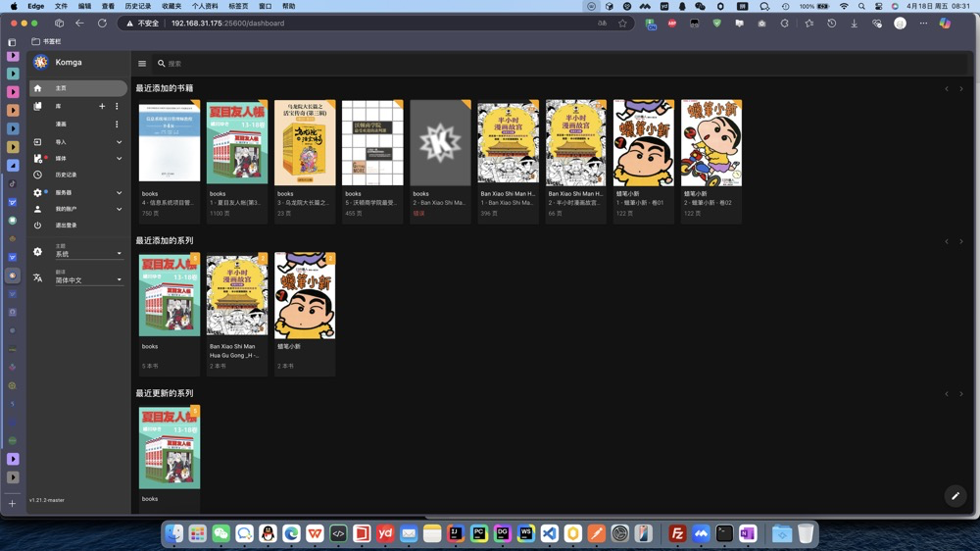The width and height of the screenshot is (980, 551).
Task: Click the browser back arrow
Action: point(79,24)
